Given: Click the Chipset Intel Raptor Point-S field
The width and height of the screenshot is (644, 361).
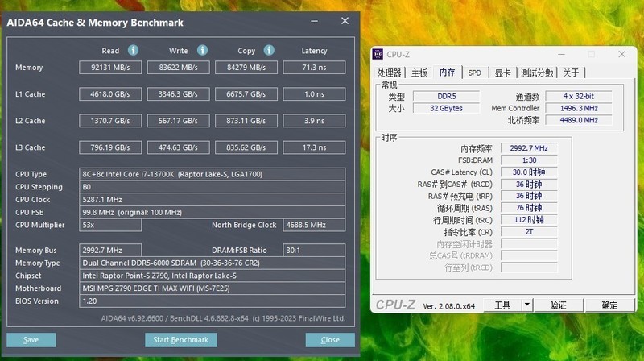Looking at the screenshot, I should (213, 276).
